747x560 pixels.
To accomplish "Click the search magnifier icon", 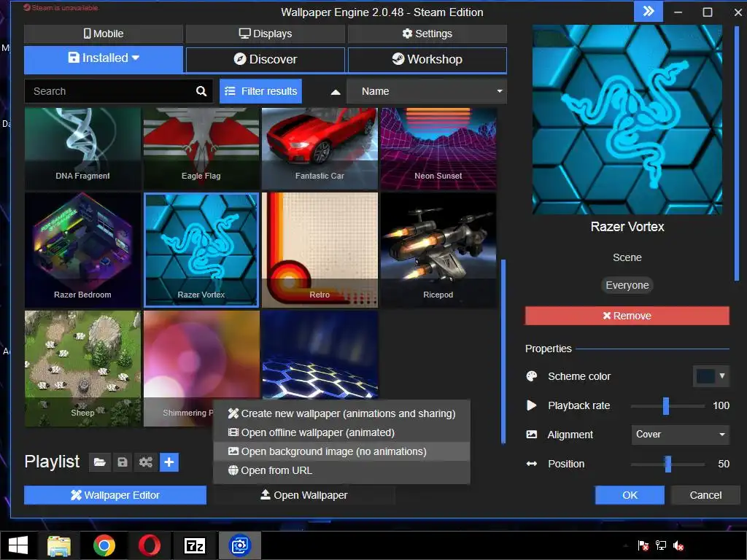I will (x=201, y=91).
